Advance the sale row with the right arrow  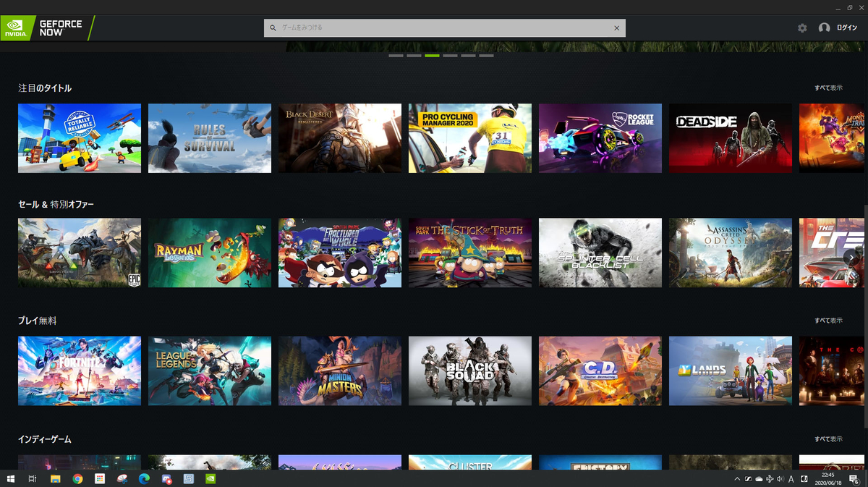(x=853, y=256)
